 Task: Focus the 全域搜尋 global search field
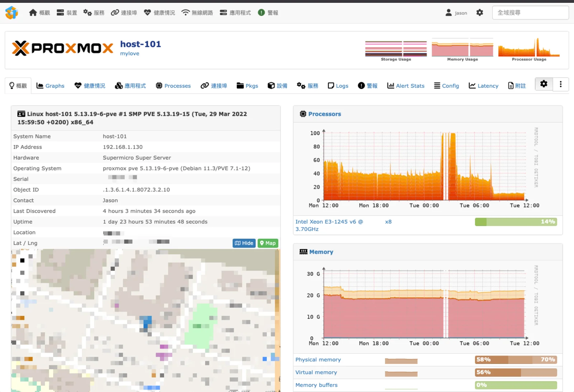530,13
